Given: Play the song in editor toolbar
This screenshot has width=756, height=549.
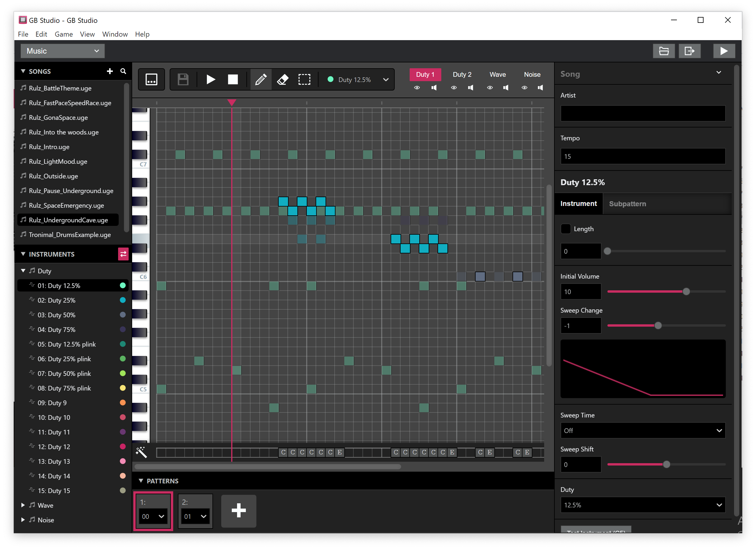Looking at the screenshot, I should [211, 79].
